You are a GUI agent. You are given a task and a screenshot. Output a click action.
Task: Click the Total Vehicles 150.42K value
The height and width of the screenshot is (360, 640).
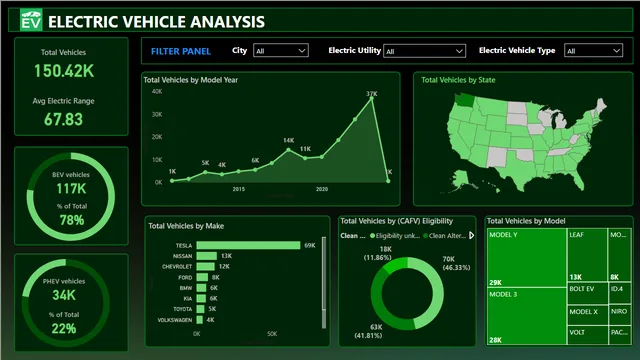pos(64,71)
